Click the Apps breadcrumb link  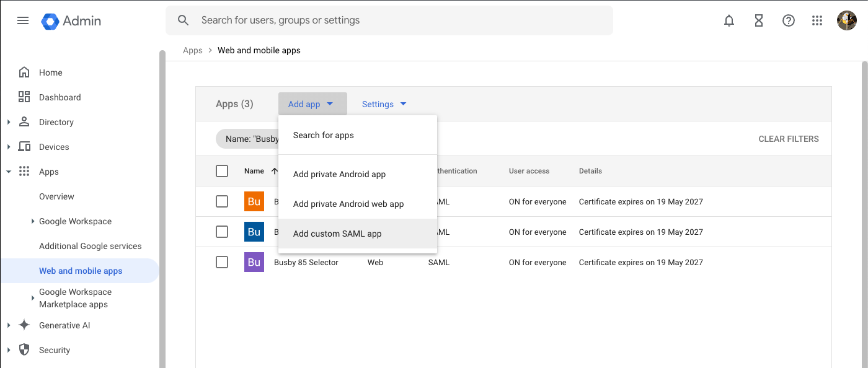[193, 50]
